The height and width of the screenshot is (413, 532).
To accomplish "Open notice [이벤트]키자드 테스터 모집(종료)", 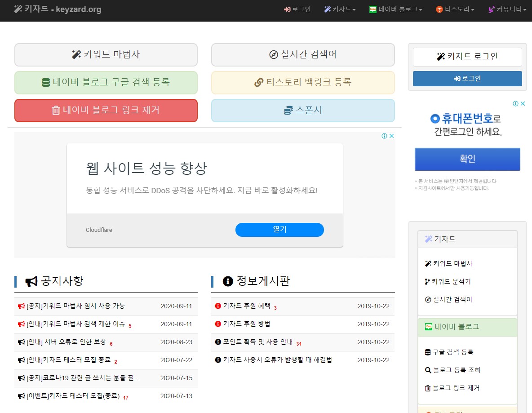I will click(x=73, y=395).
